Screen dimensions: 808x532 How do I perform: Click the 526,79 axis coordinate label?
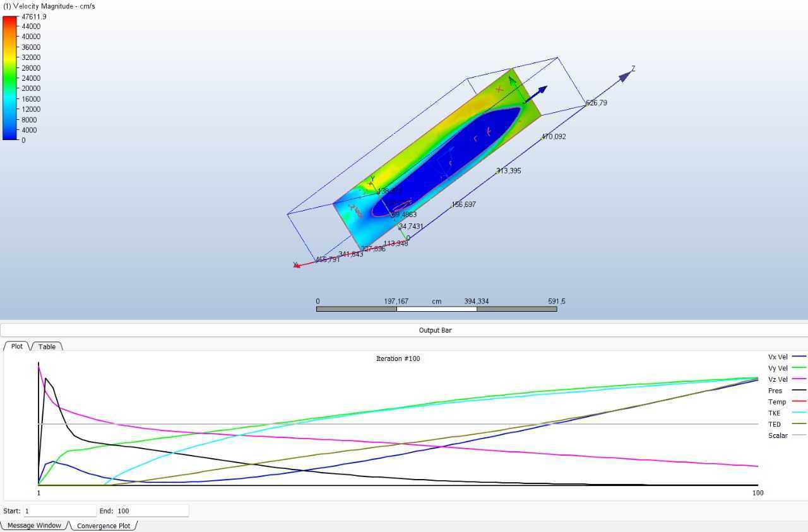coord(597,103)
